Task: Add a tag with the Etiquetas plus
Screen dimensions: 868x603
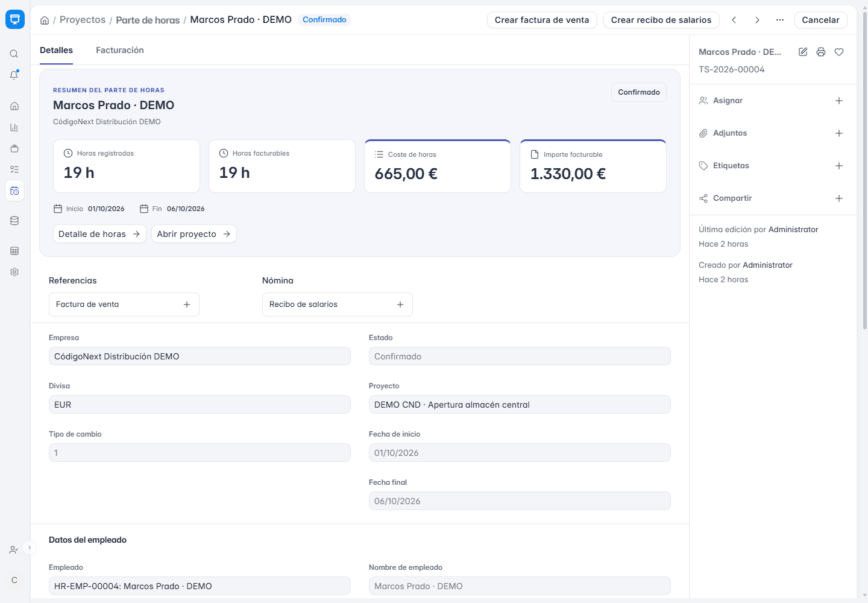Action: pos(839,166)
